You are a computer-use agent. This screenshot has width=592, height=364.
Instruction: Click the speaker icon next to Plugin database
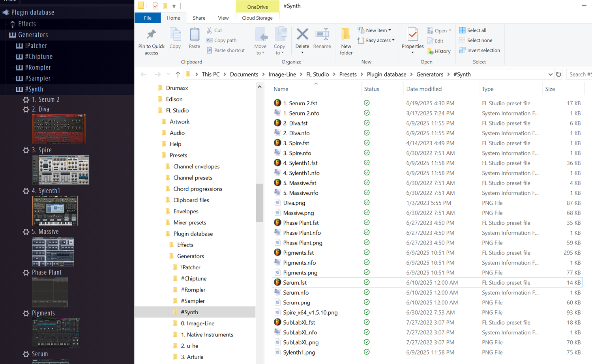tap(6, 12)
